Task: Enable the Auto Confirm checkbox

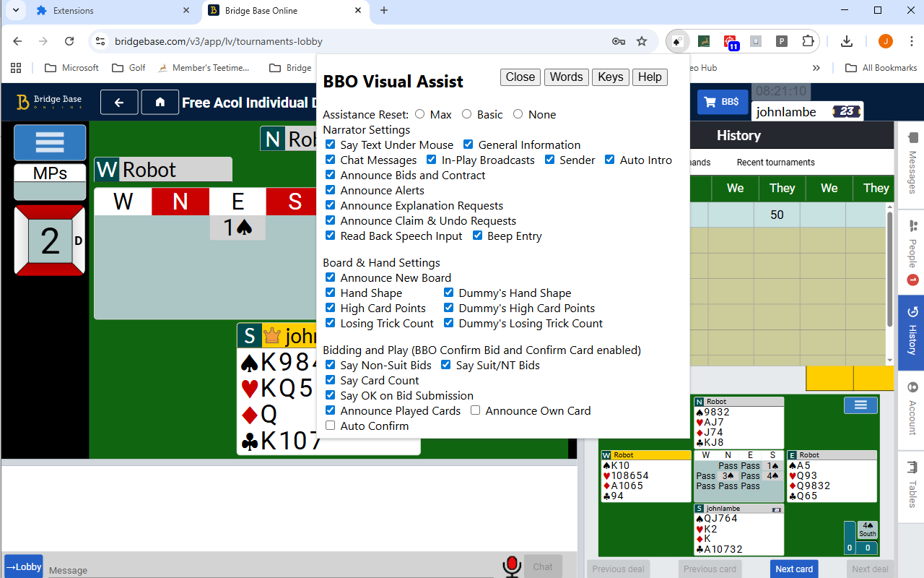Action: point(330,426)
